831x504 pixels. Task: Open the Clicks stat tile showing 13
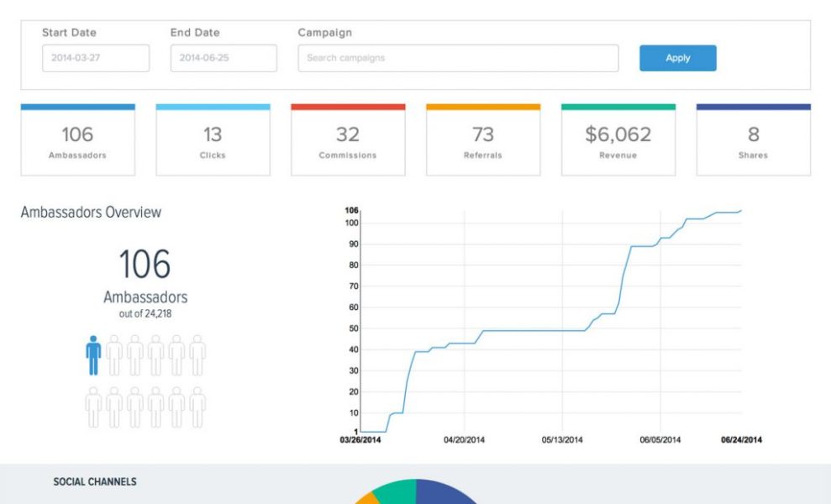(213, 139)
